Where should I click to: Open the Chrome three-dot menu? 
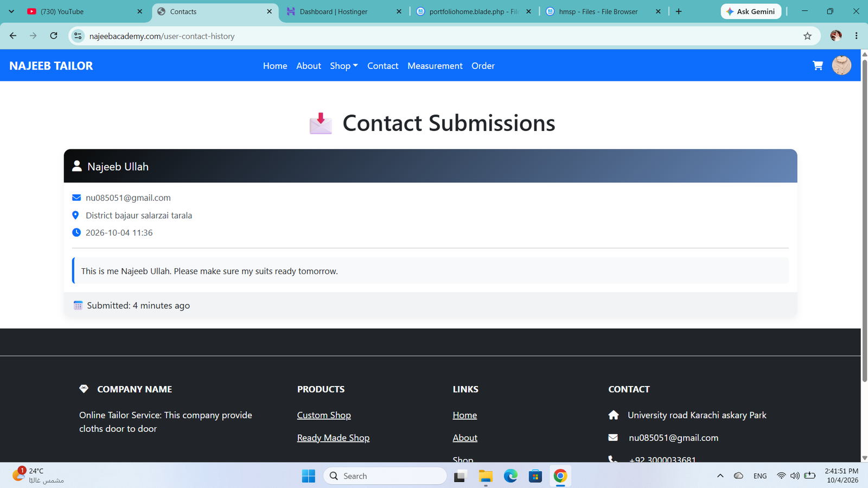point(857,36)
